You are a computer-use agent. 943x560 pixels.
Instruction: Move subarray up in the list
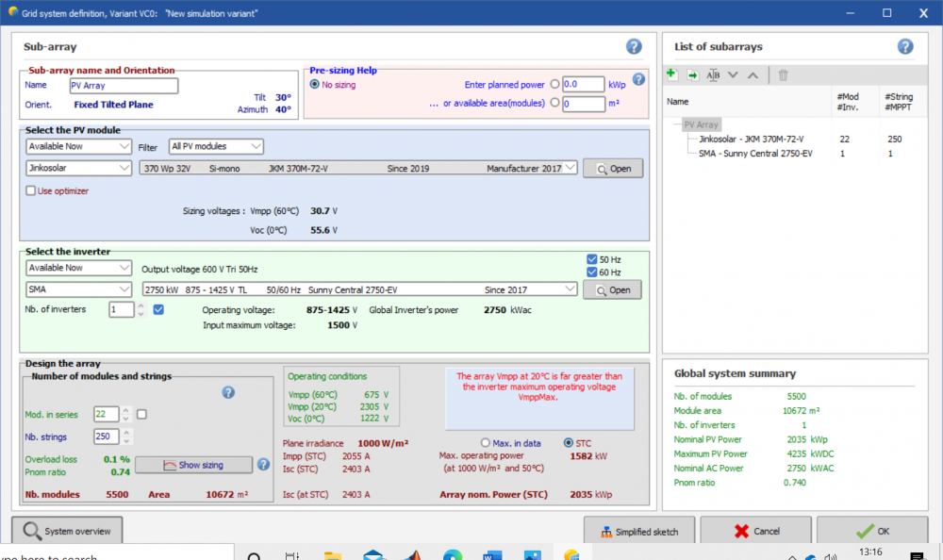tap(752, 75)
